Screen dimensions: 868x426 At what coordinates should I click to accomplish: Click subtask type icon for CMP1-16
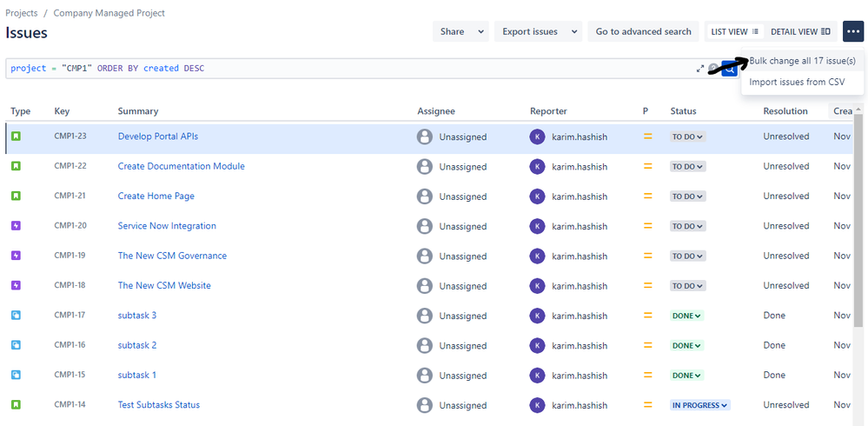[16, 345]
